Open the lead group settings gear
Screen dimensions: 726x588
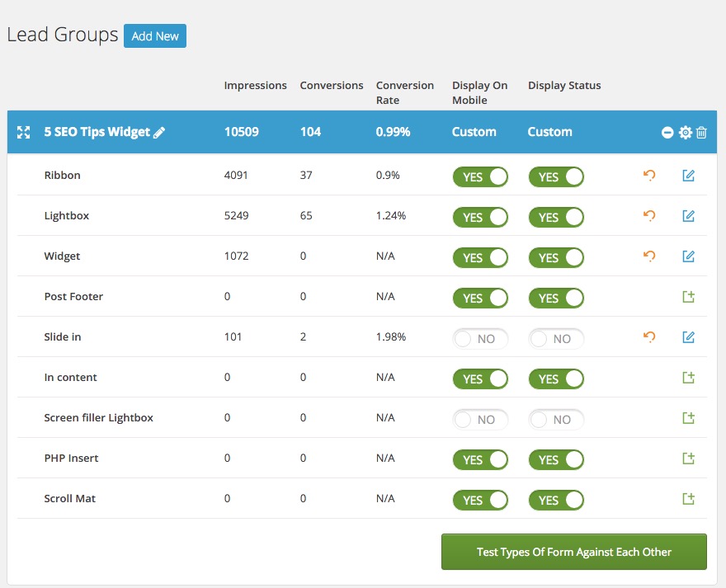click(685, 133)
